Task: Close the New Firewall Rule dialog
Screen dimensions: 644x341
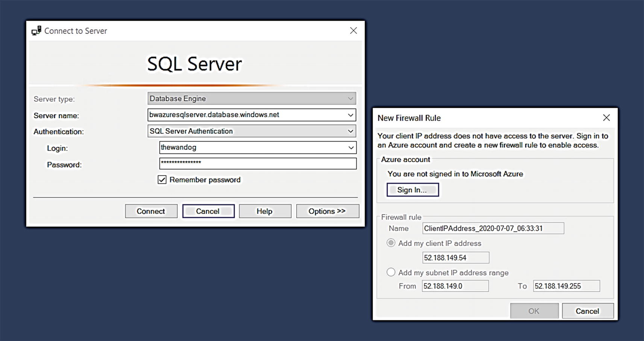Action: pyautogui.click(x=606, y=118)
